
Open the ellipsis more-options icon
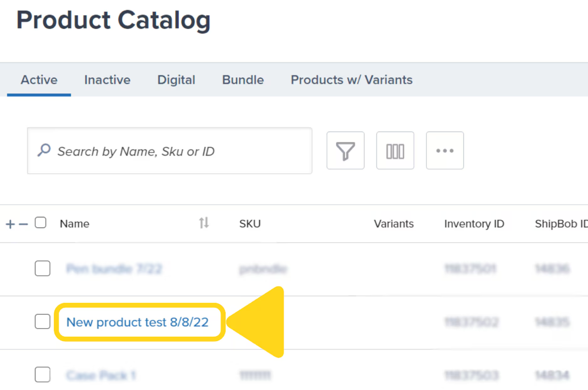coord(445,151)
